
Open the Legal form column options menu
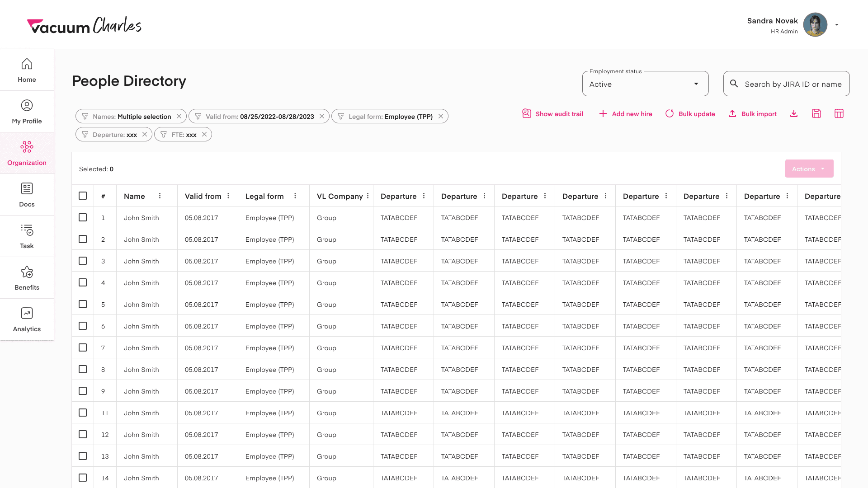pyautogui.click(x=295, y=196)
